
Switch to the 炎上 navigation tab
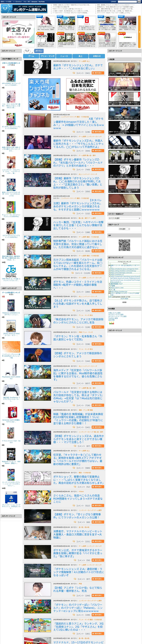pos(80,56)
